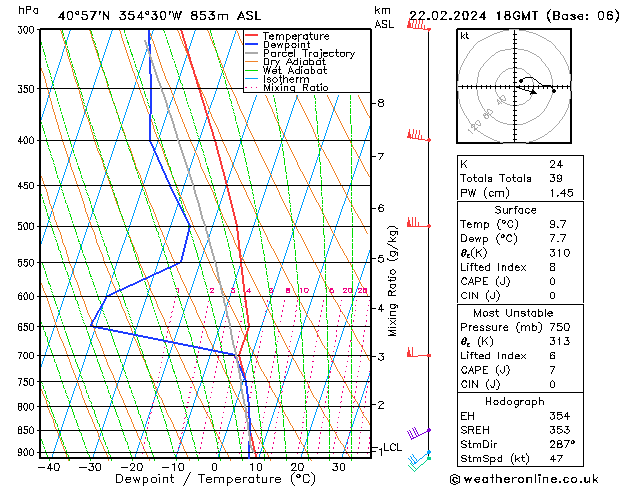The image size is (629, 486).
Task: Click the 'Dewpoint / Temperature (°C)' axis title
Action: coord(215,479)
